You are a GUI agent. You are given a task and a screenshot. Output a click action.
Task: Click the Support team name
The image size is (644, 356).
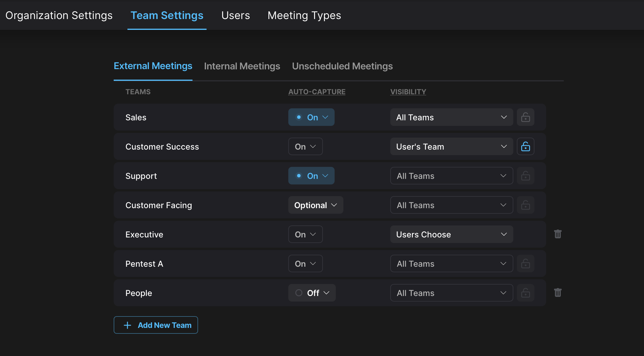pos(141,176)
